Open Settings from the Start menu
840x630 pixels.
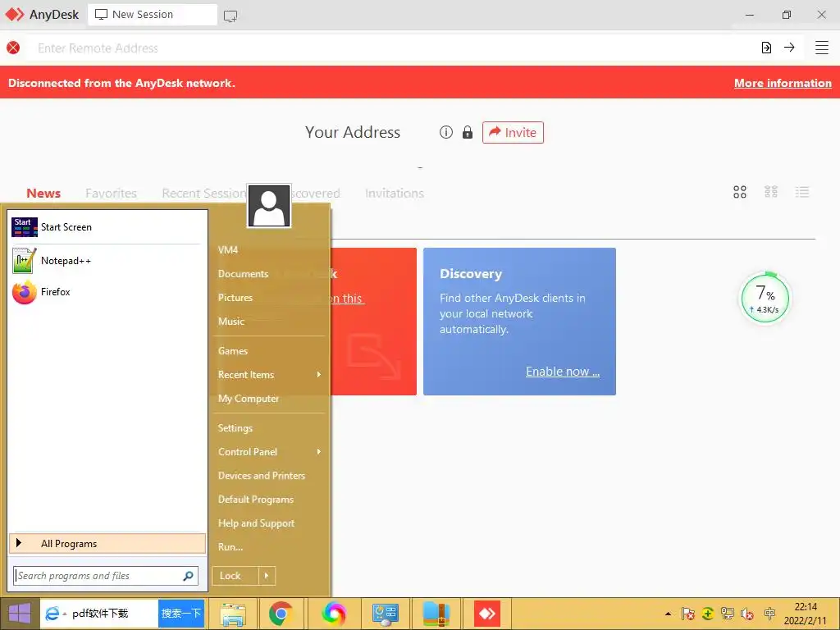[x=235, y=428]
